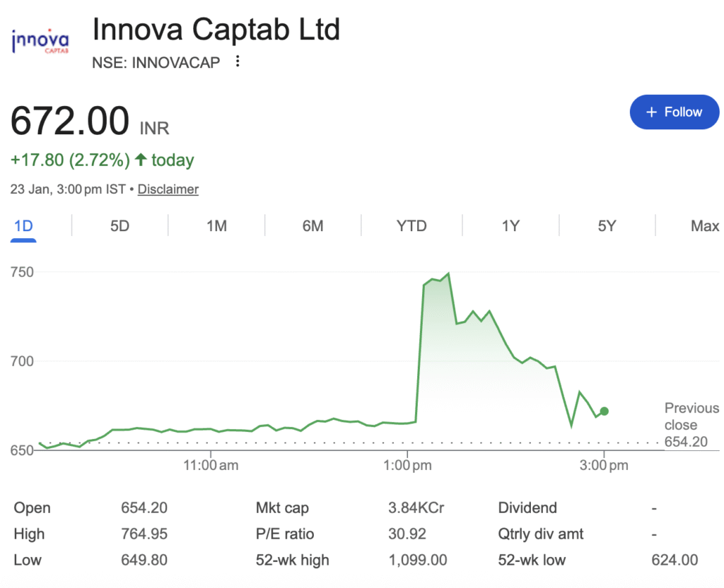Screen dimensions: 724x588
Task: View the 1Y price history tab
Action: (x=510, y=226)
